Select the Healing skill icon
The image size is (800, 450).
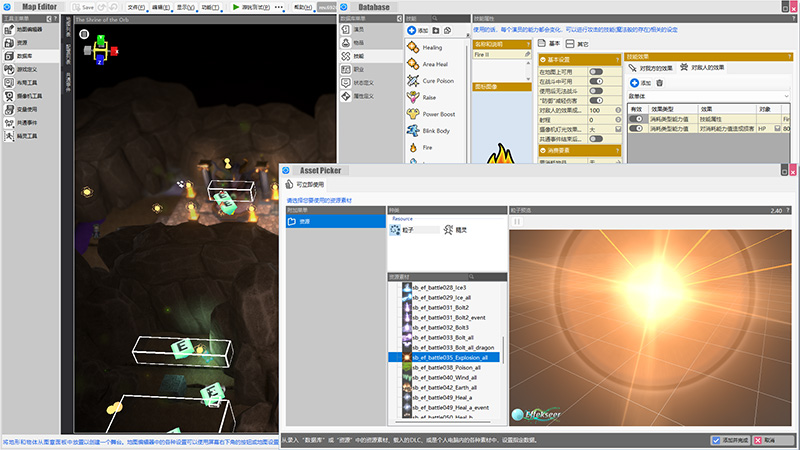(413, 47)
